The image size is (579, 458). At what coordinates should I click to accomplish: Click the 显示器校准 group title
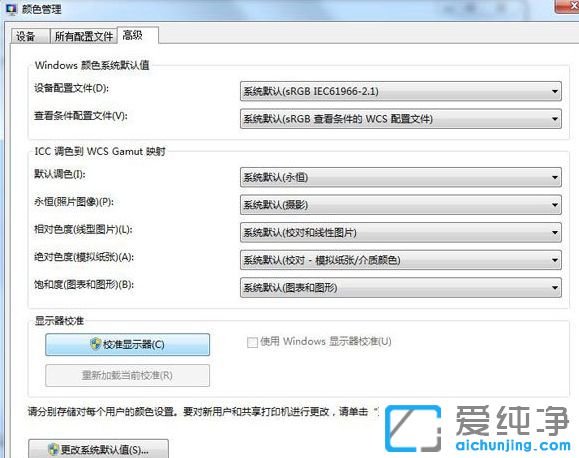pyautogui.click(x=59, y=321)
